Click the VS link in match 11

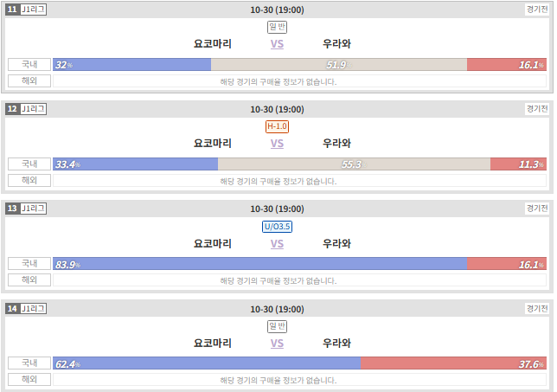click(277, 44)
